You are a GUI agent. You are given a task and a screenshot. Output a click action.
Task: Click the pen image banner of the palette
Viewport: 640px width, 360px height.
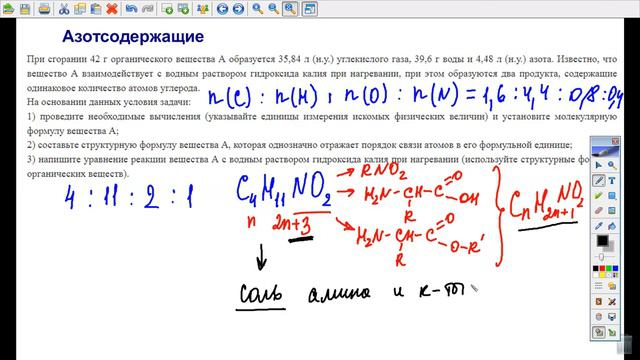pyautogui.click(x=605, y=151)
